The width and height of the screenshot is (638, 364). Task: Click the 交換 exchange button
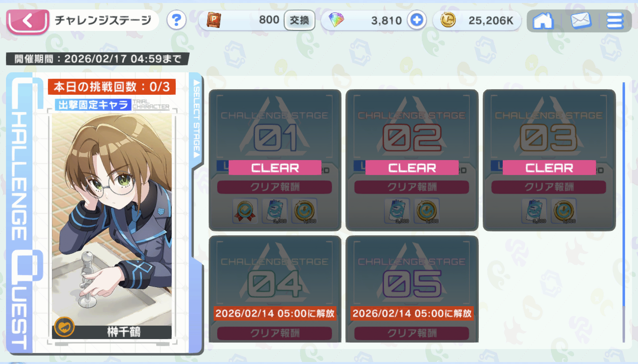point(300,20)
